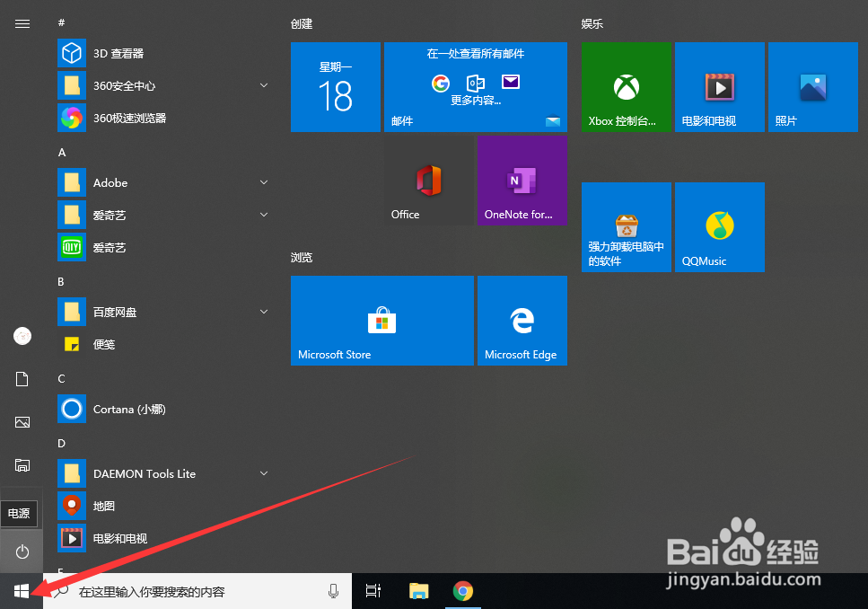
Task: Expand the Adobe folder
Action: 264,182
